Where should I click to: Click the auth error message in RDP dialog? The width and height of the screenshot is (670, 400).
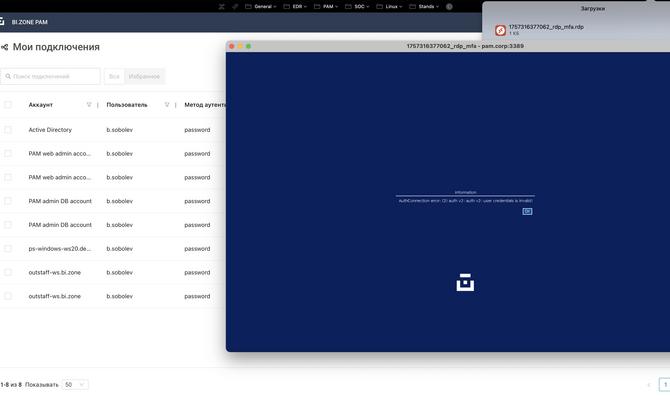click(465, 200)
